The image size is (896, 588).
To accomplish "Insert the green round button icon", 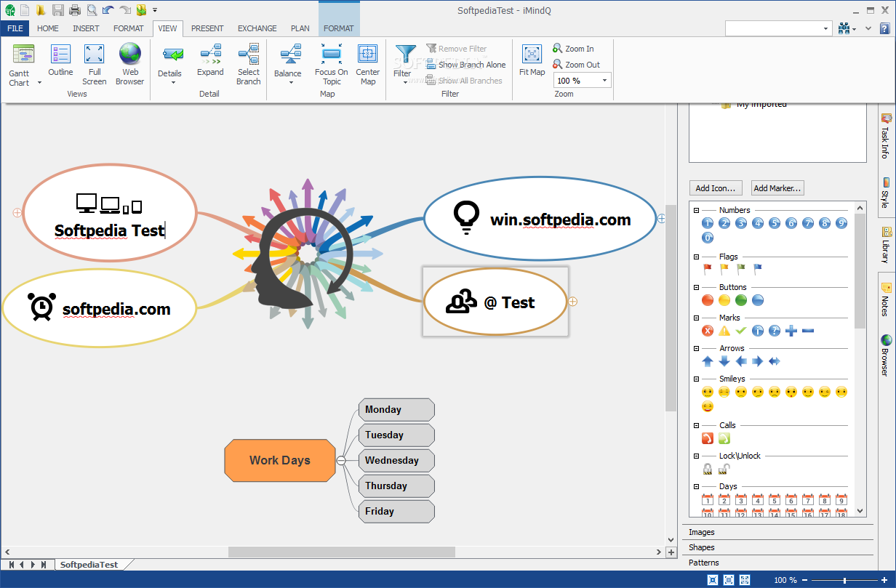I will click(x=741, y=300).
